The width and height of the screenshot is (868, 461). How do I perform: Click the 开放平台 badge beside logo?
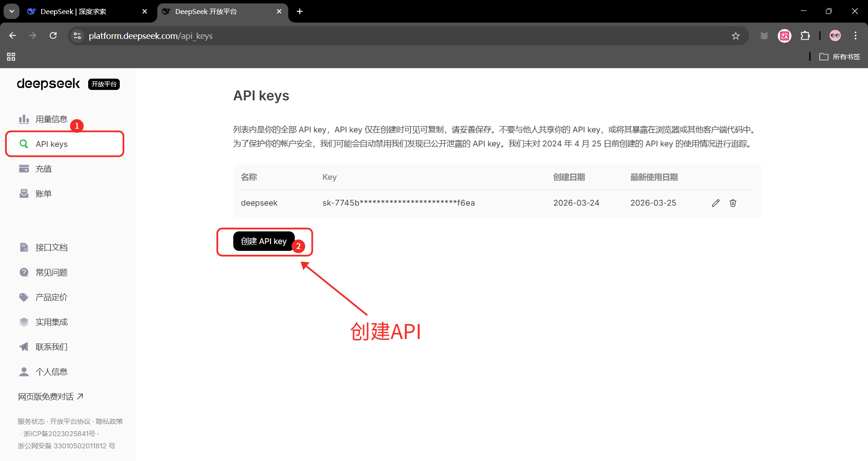tap(104, 84)
